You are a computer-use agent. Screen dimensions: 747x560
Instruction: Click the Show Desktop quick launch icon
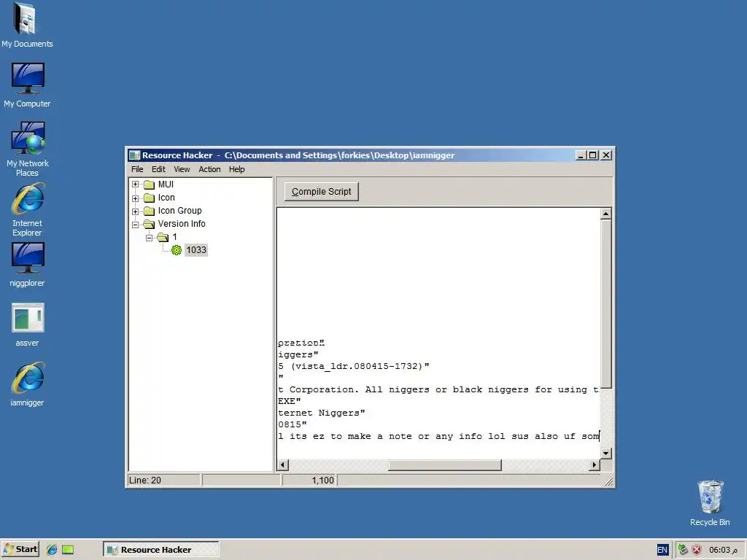pos(68,550)
